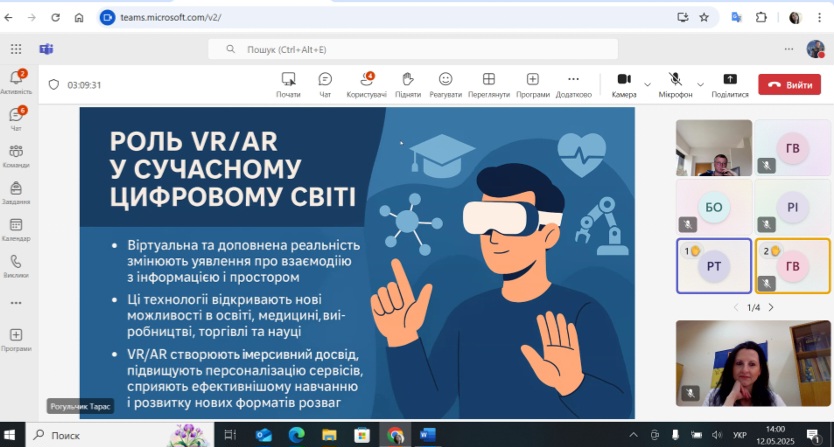The image size is (834, 447).
Task: Click Поділитися share screen icon
Action: [x=729, y=83]
